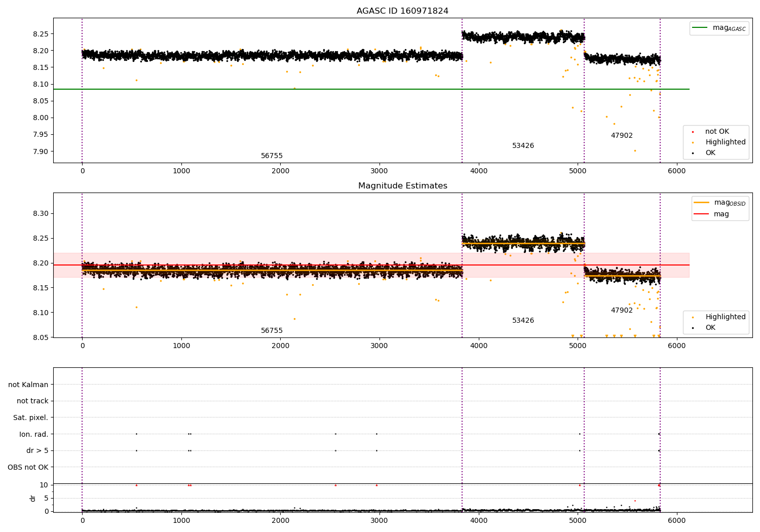
Task: Click the OK legend entry in middle plot
Action: [x=704, y=328]
